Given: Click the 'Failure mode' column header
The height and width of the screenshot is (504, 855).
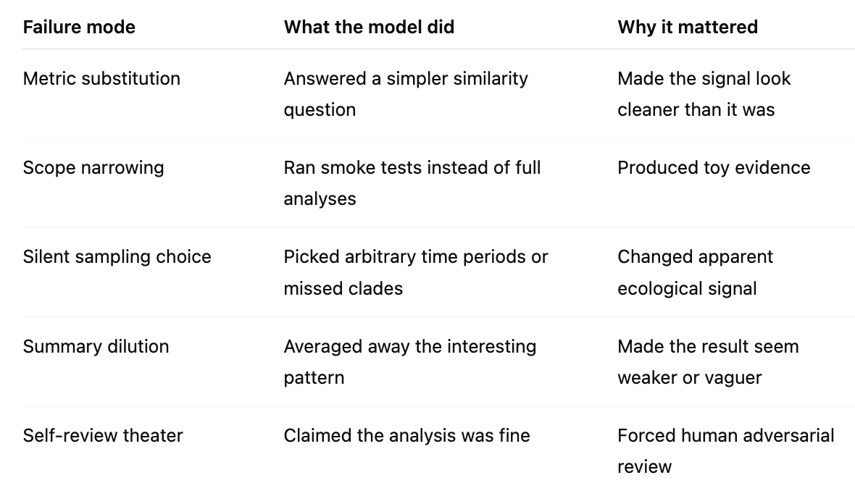Looking at the screenshot, I should [x=79, y=27].
